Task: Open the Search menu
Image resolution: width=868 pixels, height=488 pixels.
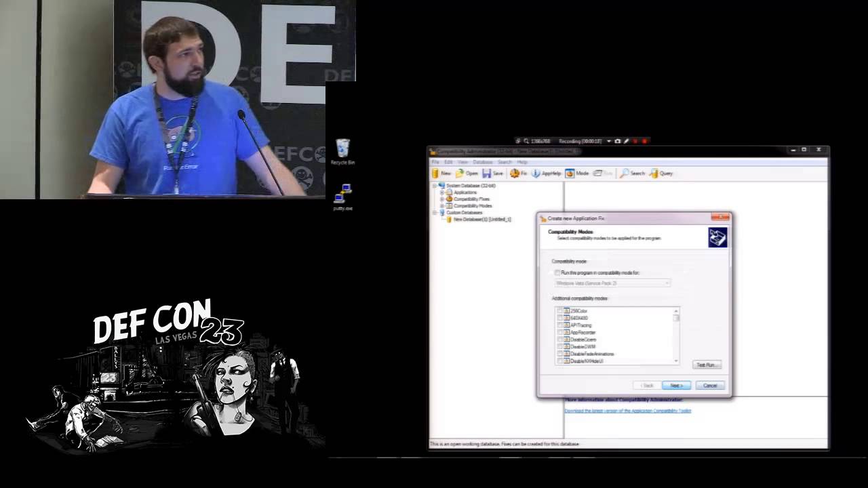Action: (x=505, y=163)
